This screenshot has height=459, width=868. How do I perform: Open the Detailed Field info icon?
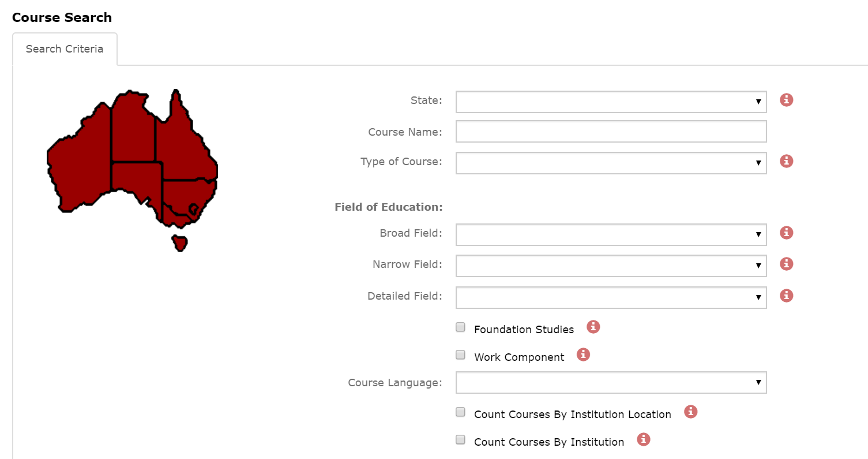point(786,296)
